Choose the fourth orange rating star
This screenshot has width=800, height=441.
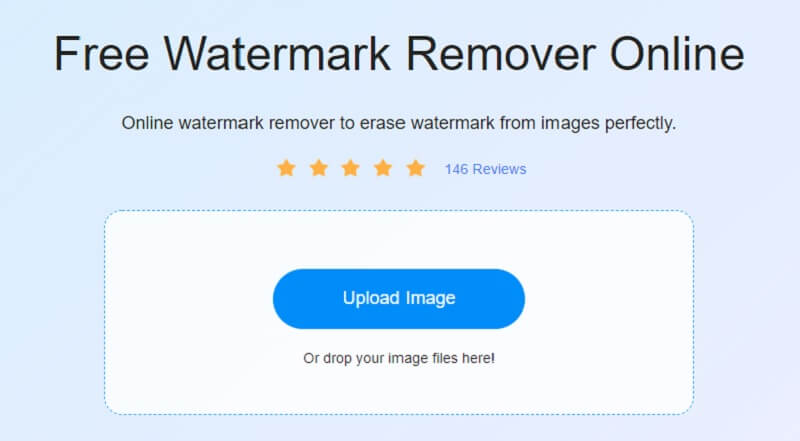tap(383, 168)
